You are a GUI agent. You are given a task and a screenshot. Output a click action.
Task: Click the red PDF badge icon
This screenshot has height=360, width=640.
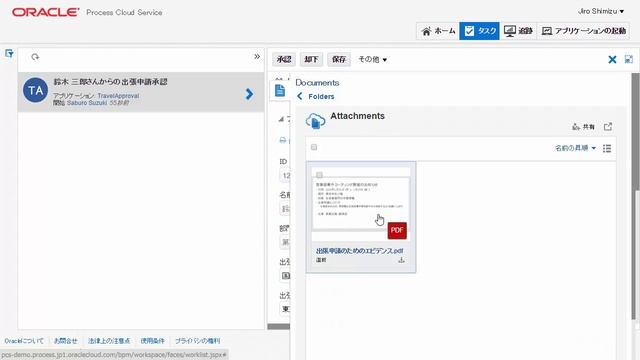(x=397, y=230)
